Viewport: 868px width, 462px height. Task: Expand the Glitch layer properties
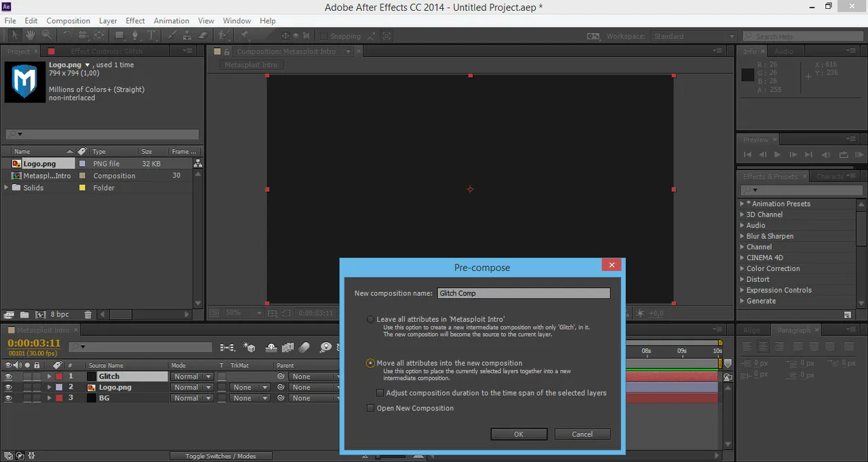point(49,377)
